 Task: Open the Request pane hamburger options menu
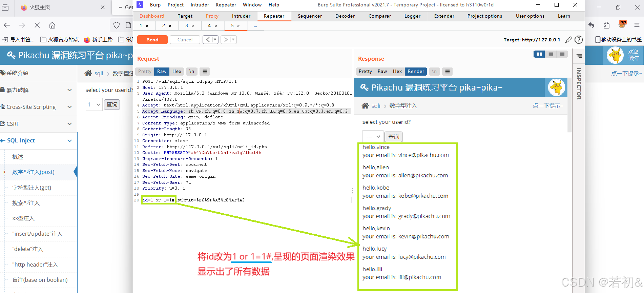(x=205, y=71)
